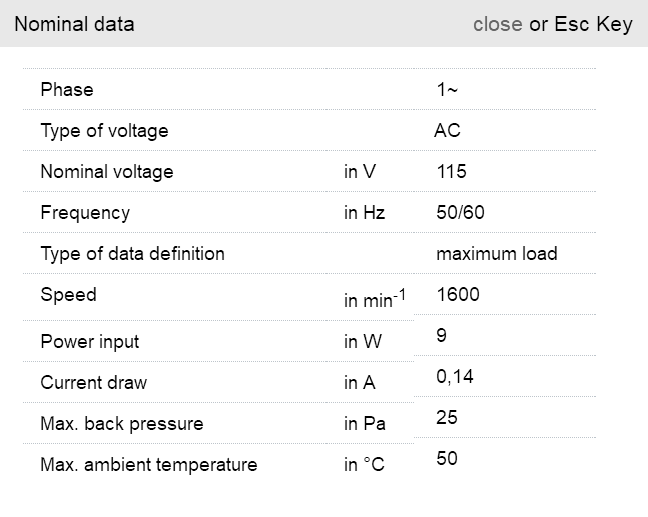
Task: Click the close link in header
Action: tap(497, 24)
